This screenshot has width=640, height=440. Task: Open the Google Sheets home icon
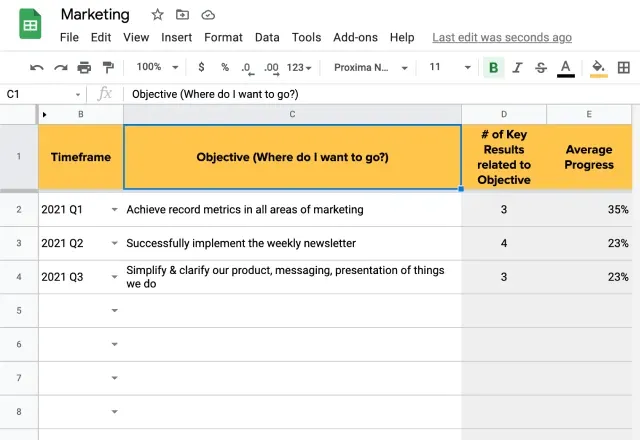(x=30, y=24)
